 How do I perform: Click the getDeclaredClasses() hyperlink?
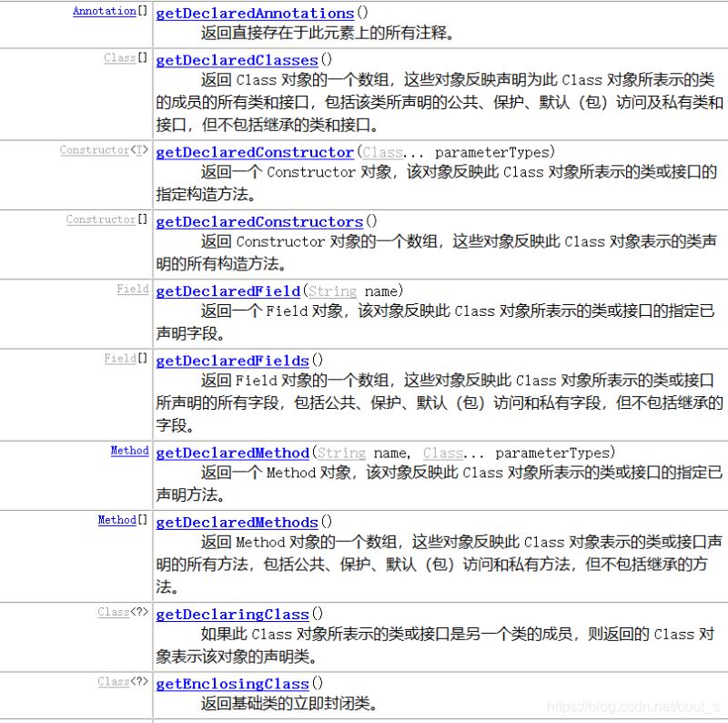(x=235, y=60)
